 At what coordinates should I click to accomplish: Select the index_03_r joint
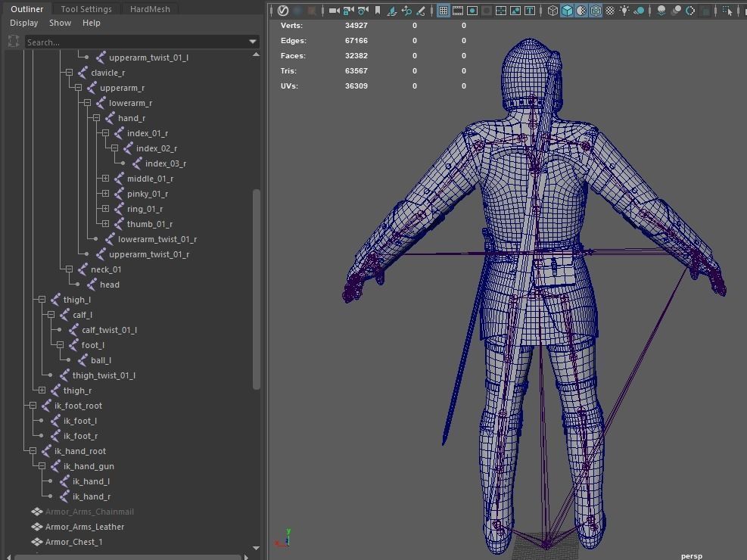[x=166, y=163]
